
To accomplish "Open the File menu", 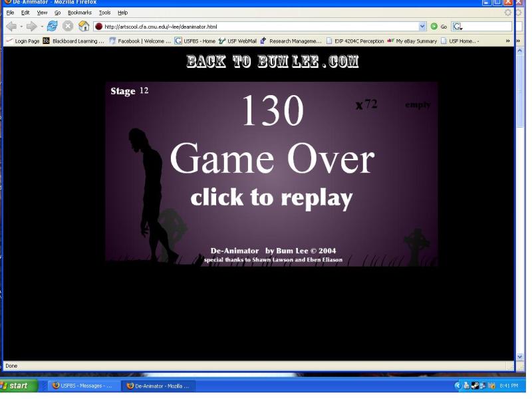I will (10, 13).
